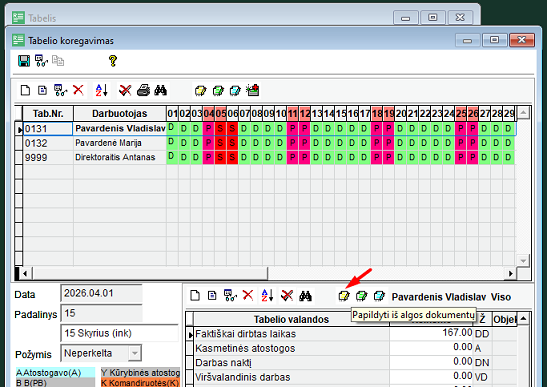Viewport: 547px width, 387px height.
Task: Click the edit document icon in employee toolbar
Action: coord(43,90)
